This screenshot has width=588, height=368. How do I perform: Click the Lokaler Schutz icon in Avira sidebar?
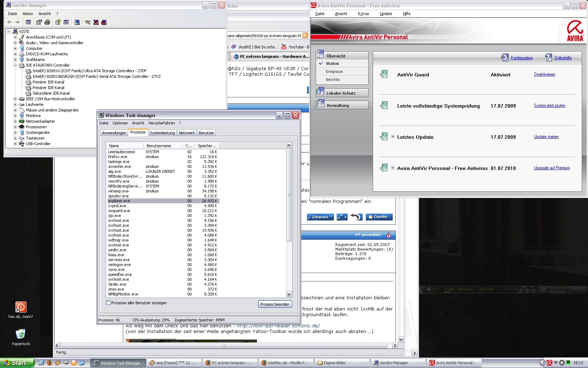coord(320,92)
